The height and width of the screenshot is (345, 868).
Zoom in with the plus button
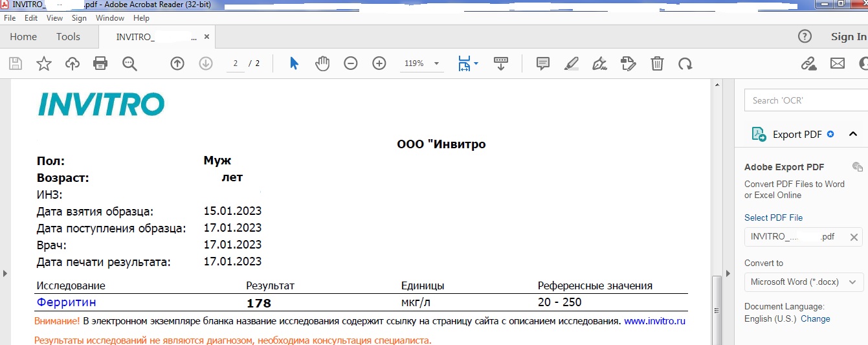379,63
